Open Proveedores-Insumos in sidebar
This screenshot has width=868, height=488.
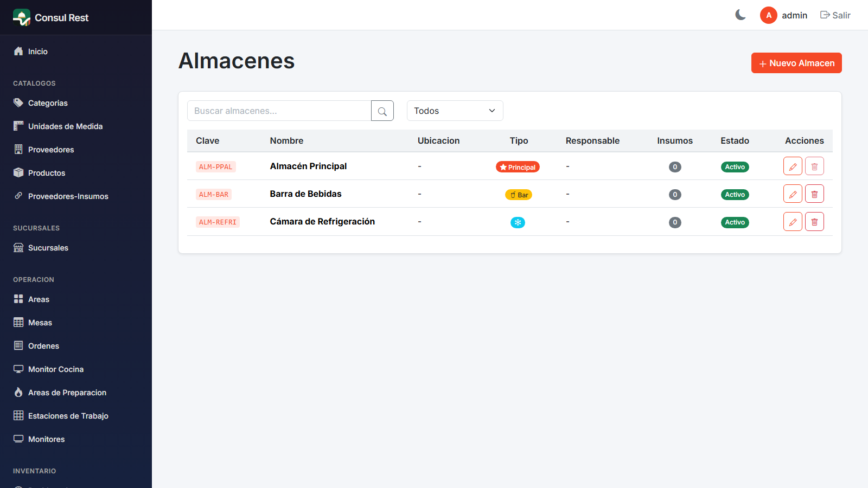[x=76, y=196]
